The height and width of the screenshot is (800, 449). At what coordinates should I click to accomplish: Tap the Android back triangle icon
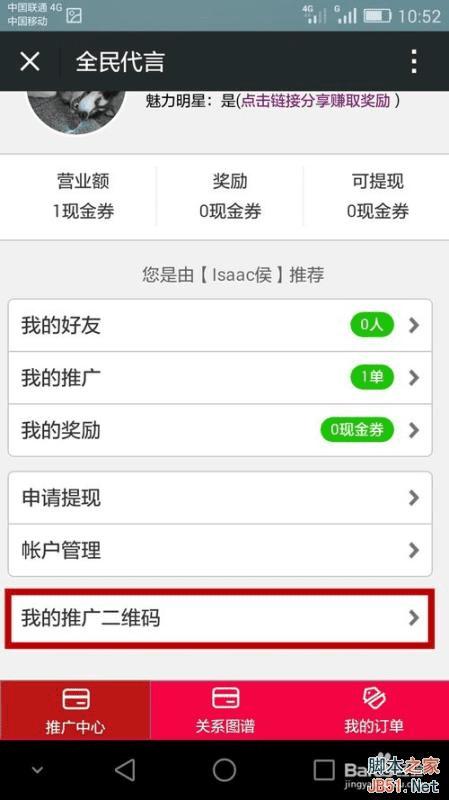click(x=125, y=769)
